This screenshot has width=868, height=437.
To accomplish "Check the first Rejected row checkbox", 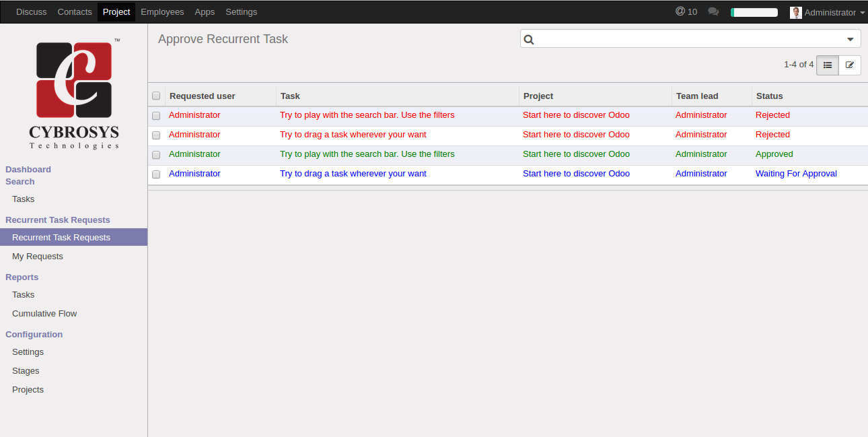I will click(156, 116).
